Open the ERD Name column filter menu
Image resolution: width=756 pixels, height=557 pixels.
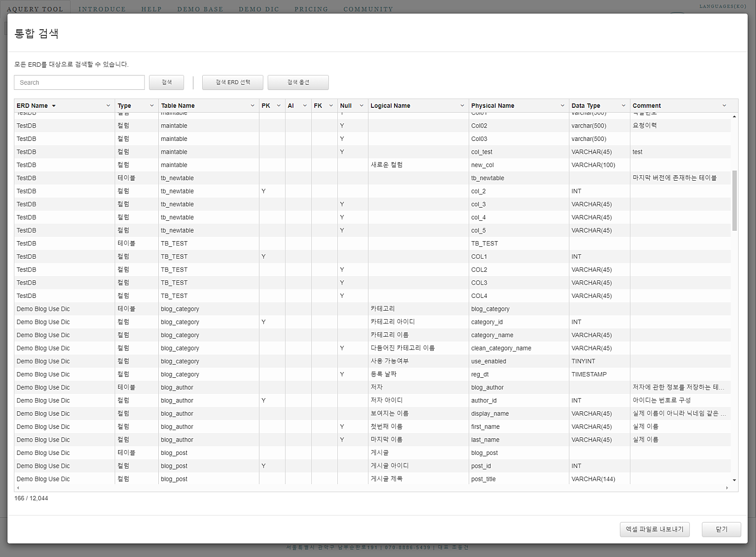pos(108,106)
